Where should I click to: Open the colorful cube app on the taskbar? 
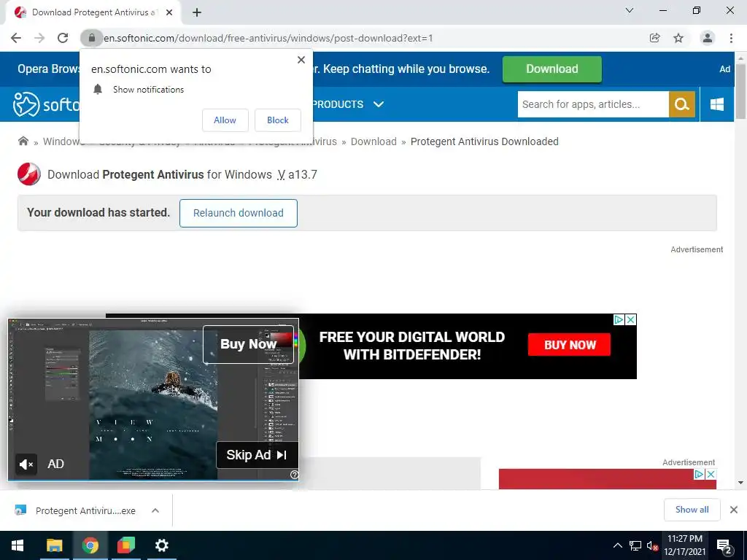coord(126,545)
